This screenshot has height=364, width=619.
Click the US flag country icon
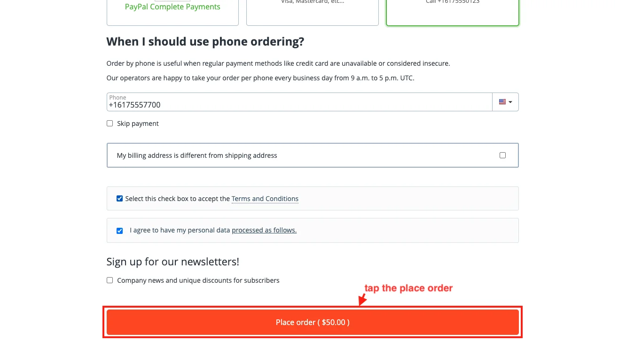point(502,102)
